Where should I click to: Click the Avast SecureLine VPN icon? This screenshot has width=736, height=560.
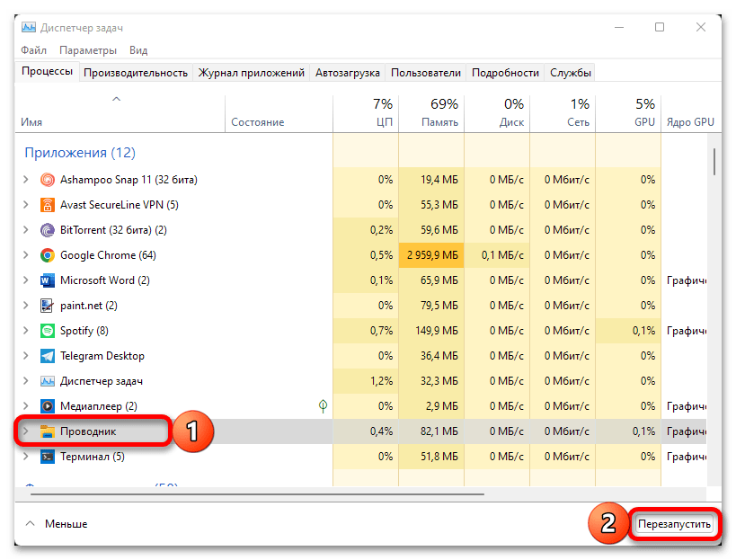[48, 205]
